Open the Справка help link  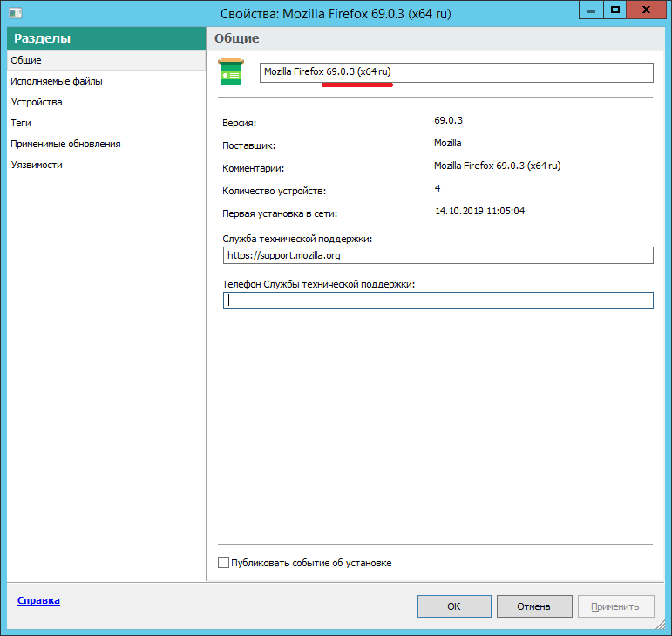coord(38,600)
